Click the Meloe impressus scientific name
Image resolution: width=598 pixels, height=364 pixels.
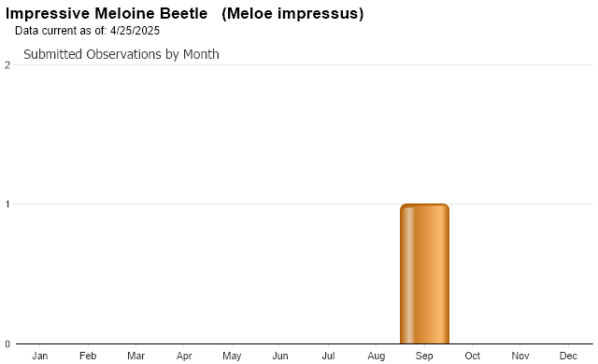pos(292,13)
